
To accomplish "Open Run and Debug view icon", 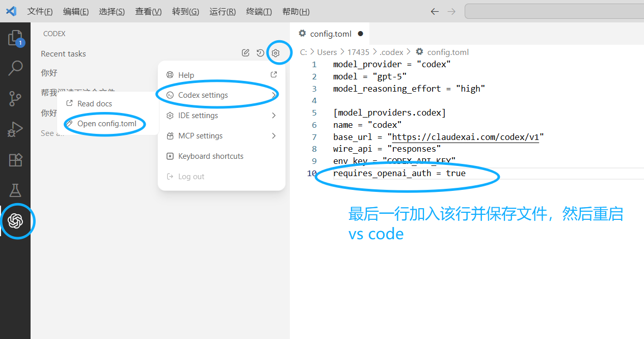I will tap(15, 130).
